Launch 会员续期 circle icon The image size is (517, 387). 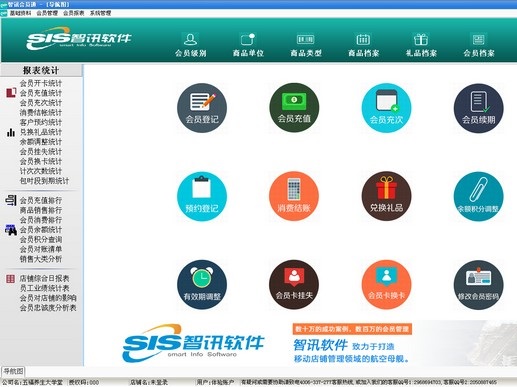479,108
